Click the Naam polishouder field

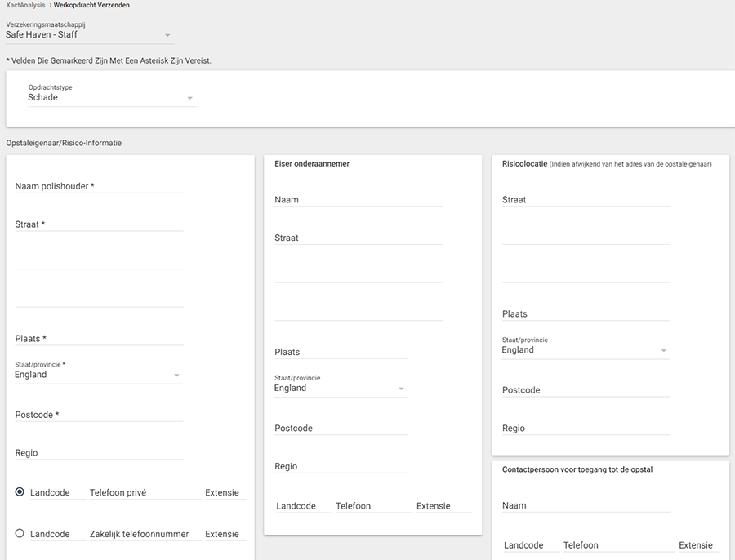(99, 186)
